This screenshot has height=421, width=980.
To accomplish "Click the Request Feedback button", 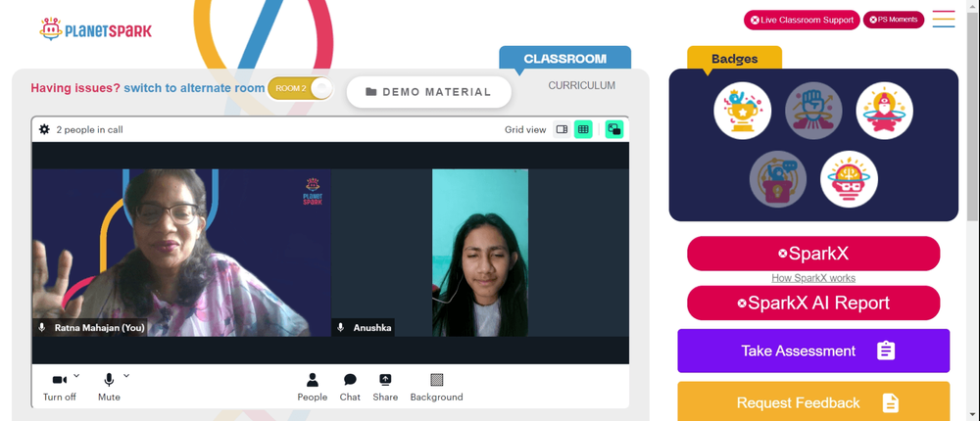I will (x=813, y=402).
